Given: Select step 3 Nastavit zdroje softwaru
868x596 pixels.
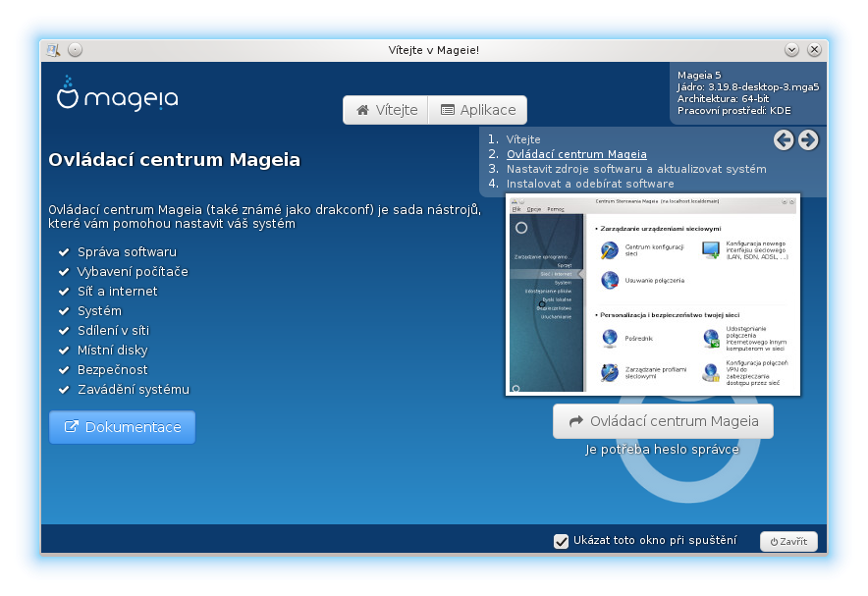Looking at the screenshot, I should pos(636,169).
